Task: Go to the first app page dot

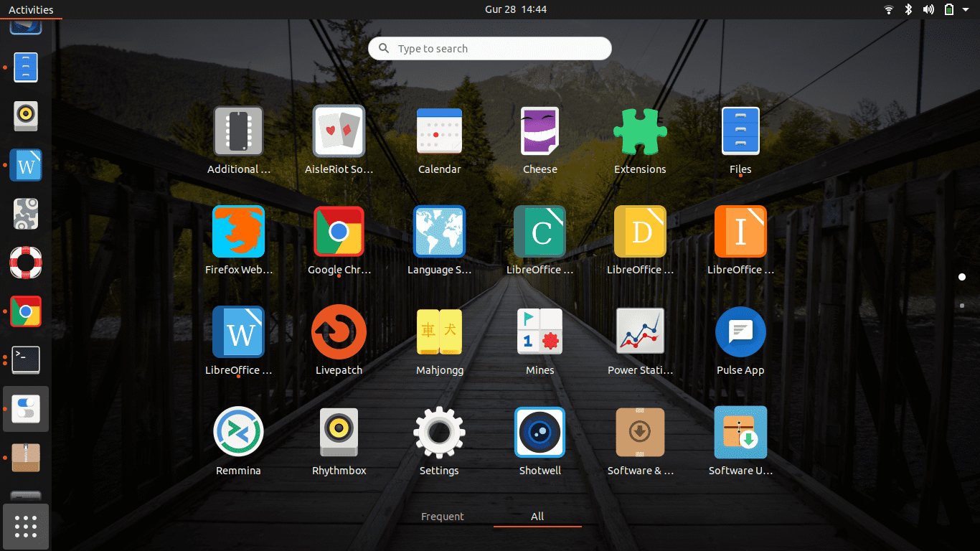Action: [962, 277]
